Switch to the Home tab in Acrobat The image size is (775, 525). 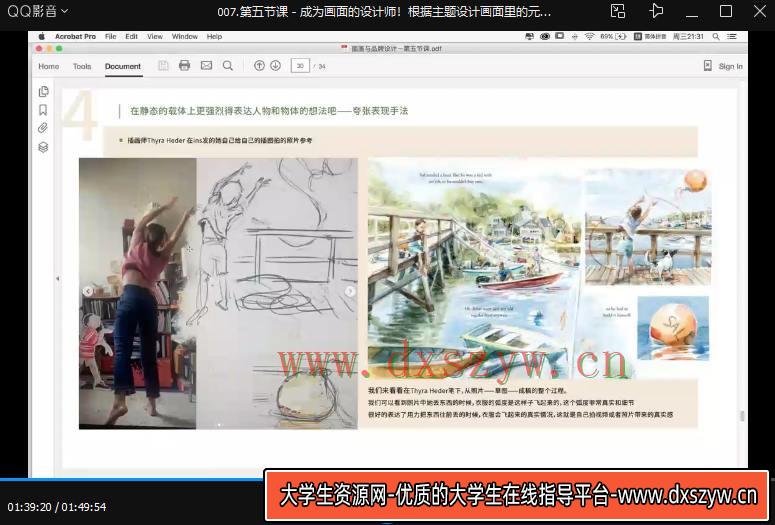click(x=48, y=66)
